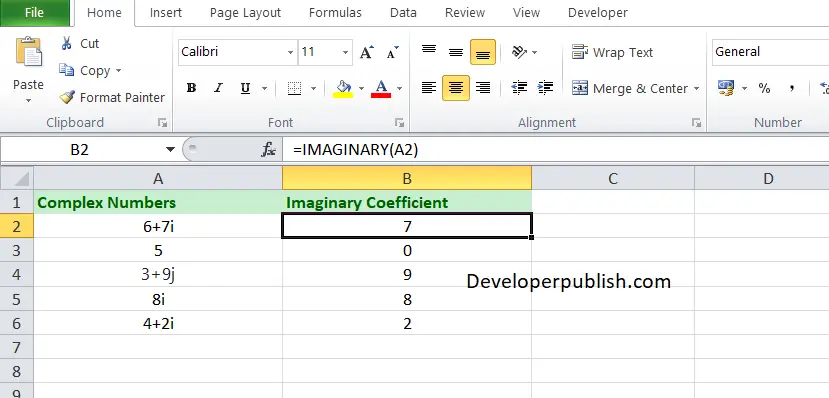The image size is (829, 398).
Task: Click the Decrease Indent icon
Action: (519, 88)
